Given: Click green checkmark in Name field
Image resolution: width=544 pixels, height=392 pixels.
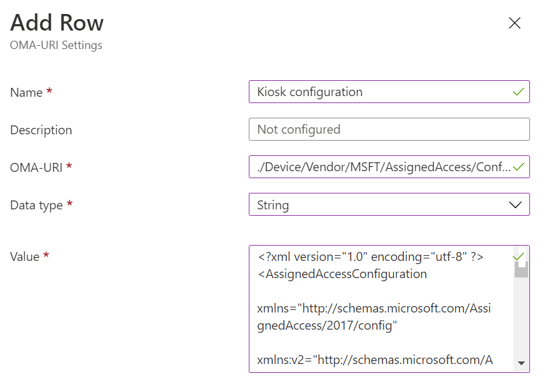Looking at the screenshot, I should pyautogui.click(x=519, y=92).
